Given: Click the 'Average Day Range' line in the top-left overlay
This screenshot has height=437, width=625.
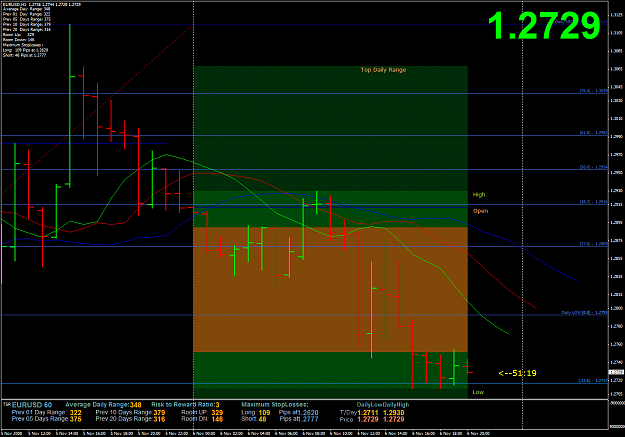Looking at the screenshot, I should pyautogui.click(x=27, y=9).
